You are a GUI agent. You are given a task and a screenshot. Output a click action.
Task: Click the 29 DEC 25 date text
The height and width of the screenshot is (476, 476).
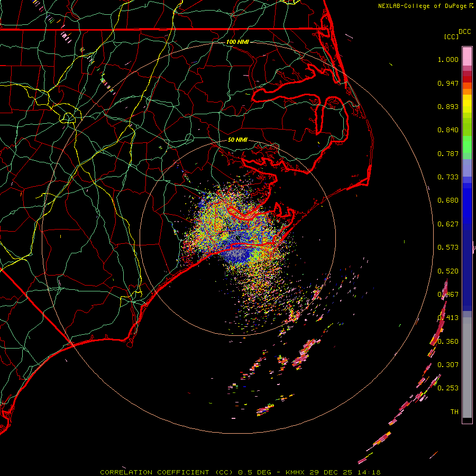(331, 472)
